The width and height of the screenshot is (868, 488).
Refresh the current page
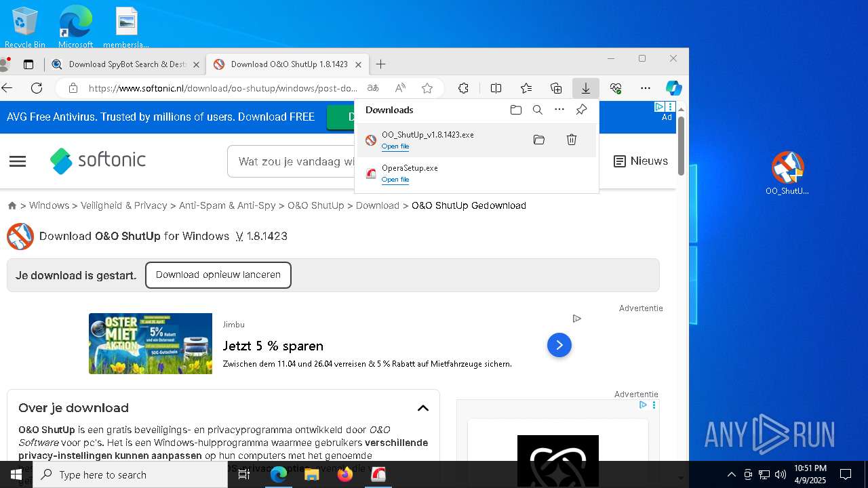(37, 88)
